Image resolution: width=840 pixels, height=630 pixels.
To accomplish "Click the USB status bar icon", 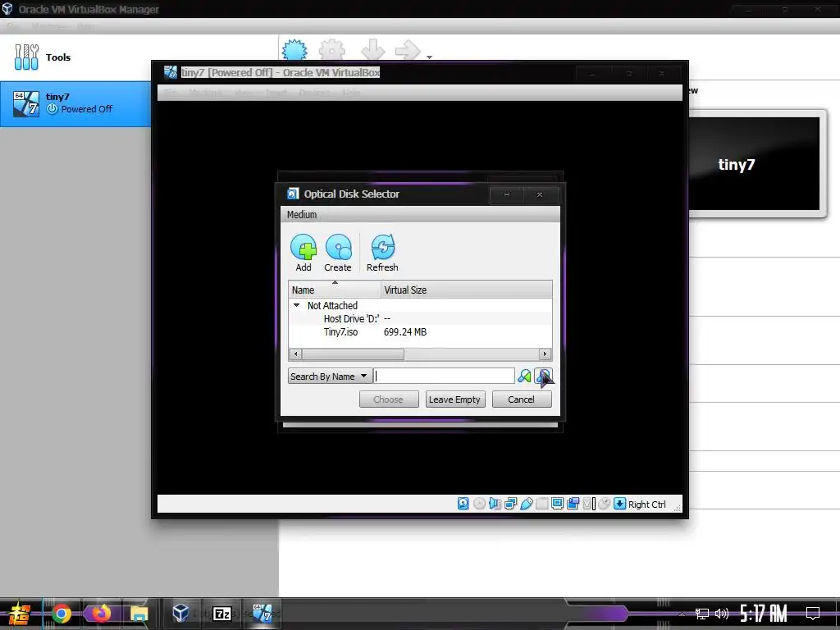I will (526, 504).
